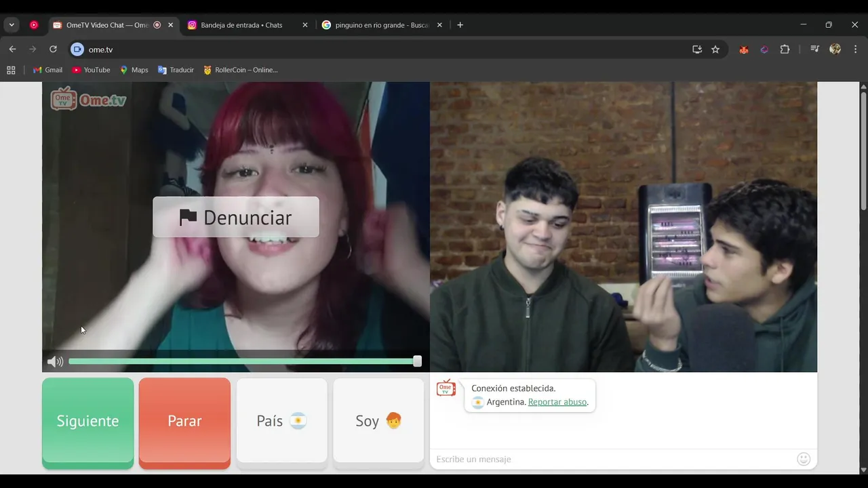
Task: Open the apps grid in bookmarks bar
Action: pos(11,70)
